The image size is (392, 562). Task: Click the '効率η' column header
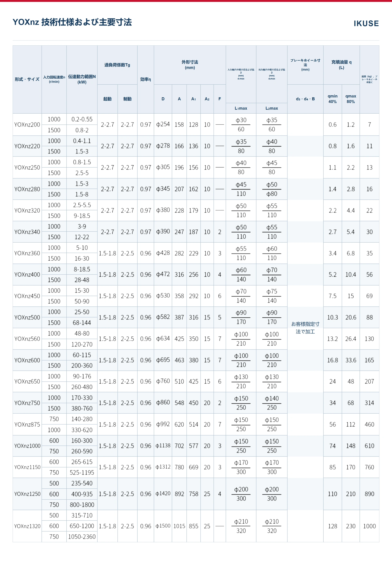tap(146, 79)
